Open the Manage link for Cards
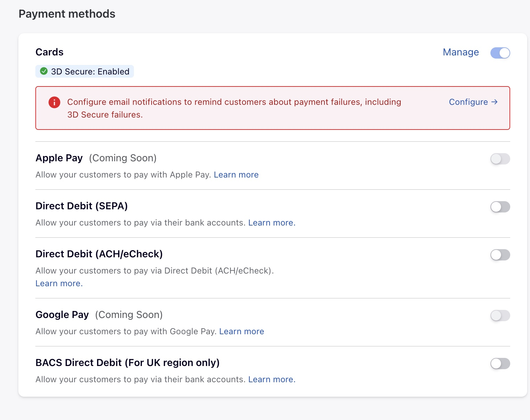The width and height of the screenshot is (530, 420). pyautogui.click(x=461, y=52)
